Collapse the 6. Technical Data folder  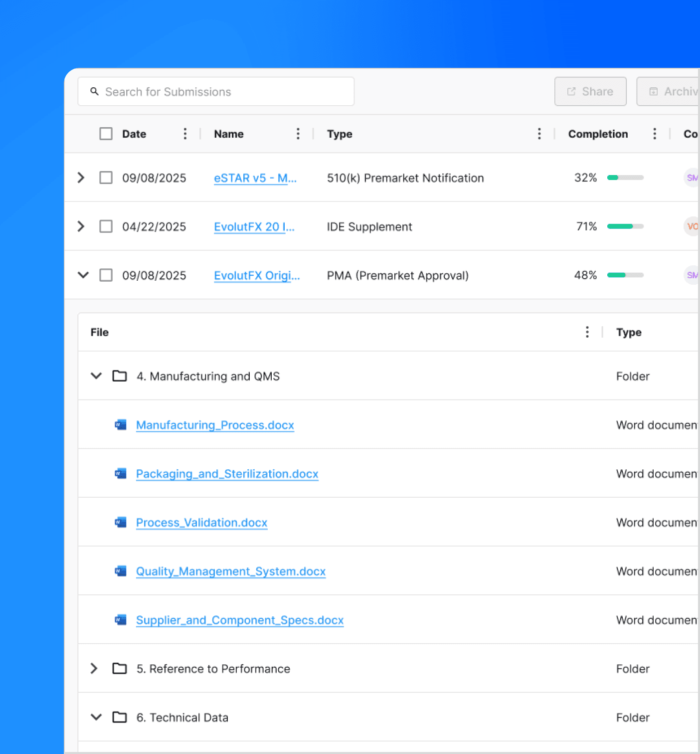[x=96, y=717]
